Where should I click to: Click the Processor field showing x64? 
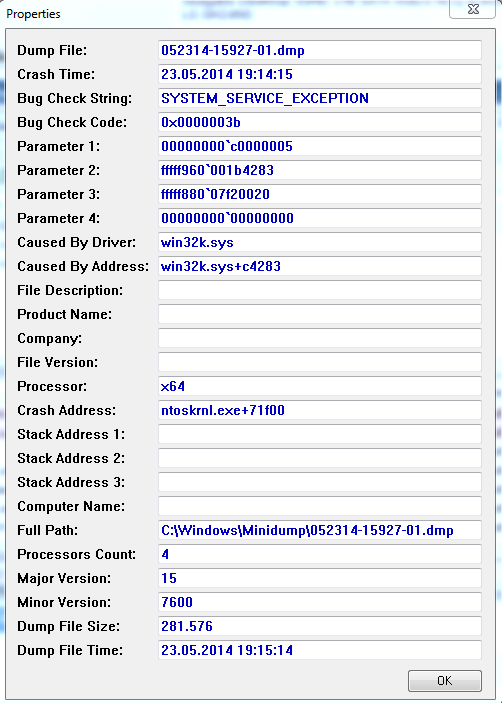(320, 386)
